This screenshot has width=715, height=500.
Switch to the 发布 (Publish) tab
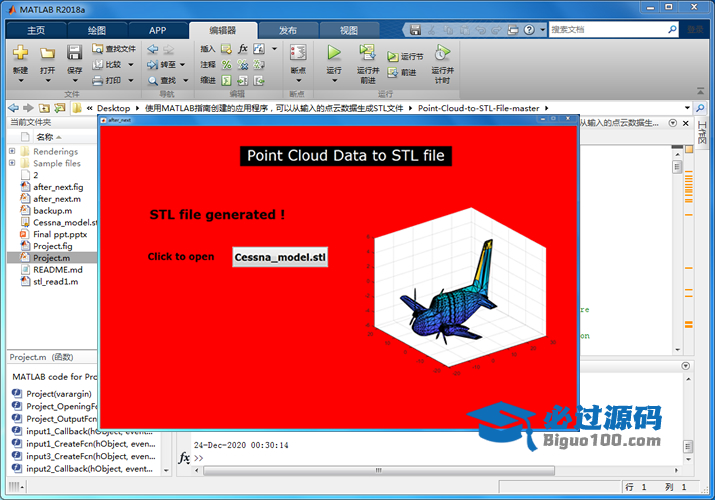point(288,31)
